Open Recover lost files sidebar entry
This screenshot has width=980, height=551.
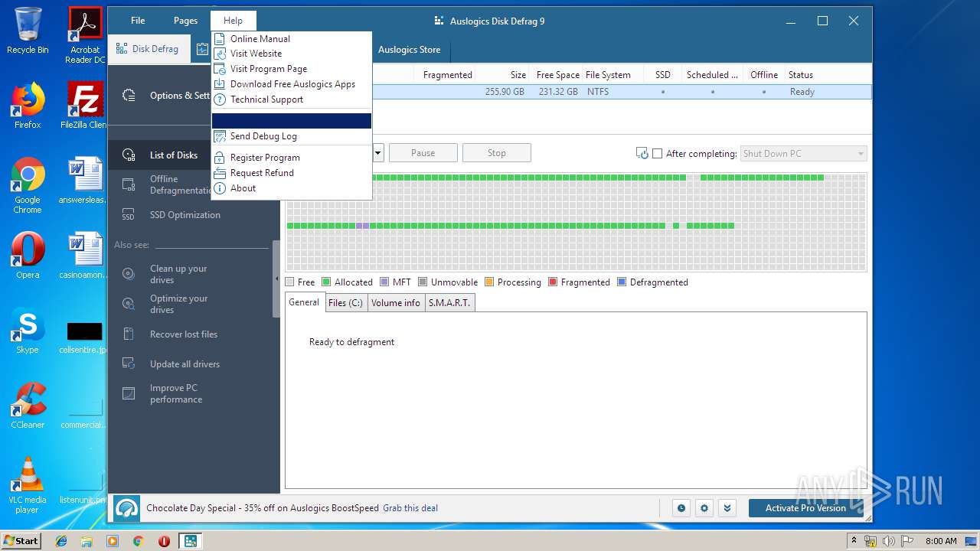click(x=183, y=334)
